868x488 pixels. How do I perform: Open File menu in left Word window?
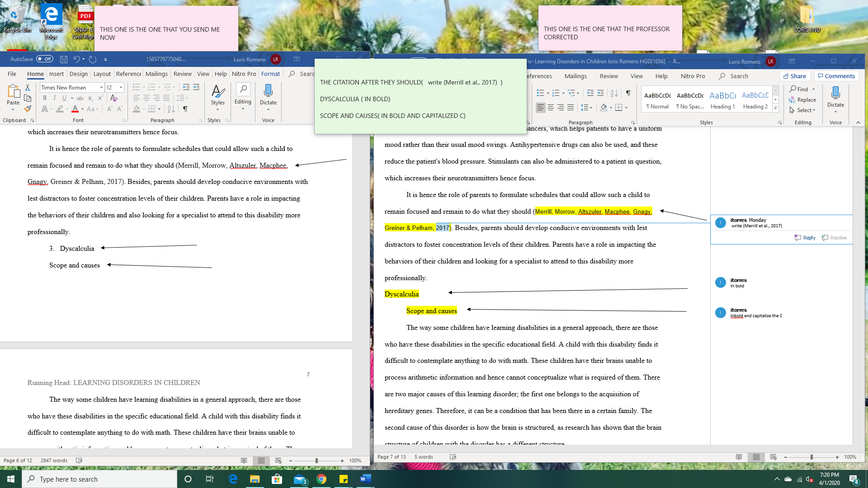point(12,74)
